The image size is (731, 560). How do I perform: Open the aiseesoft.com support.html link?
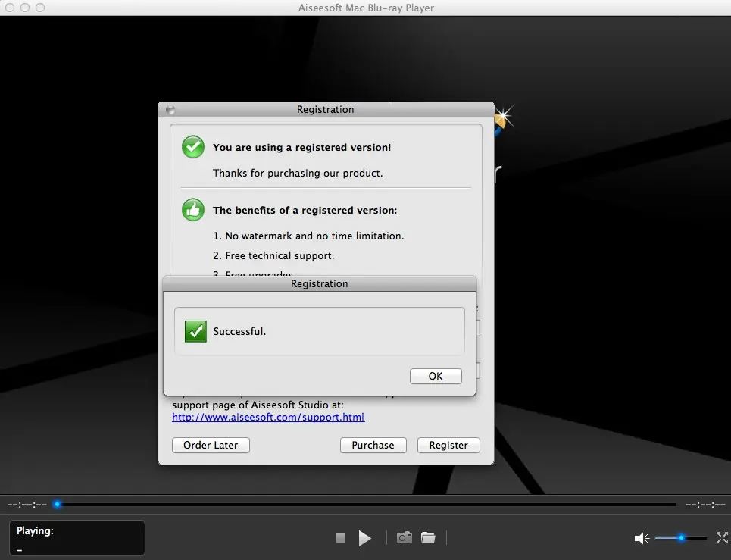pos(268,417)
